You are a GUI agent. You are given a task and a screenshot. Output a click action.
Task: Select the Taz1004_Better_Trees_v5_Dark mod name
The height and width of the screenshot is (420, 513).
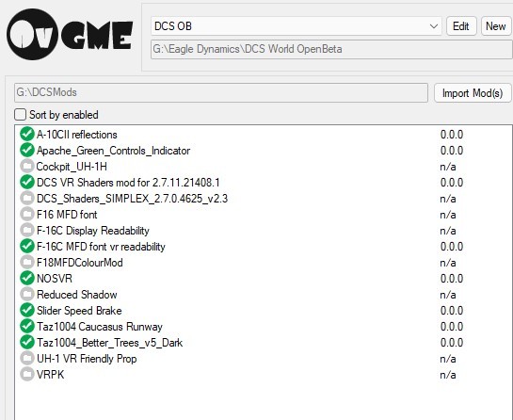coord(109,343)
